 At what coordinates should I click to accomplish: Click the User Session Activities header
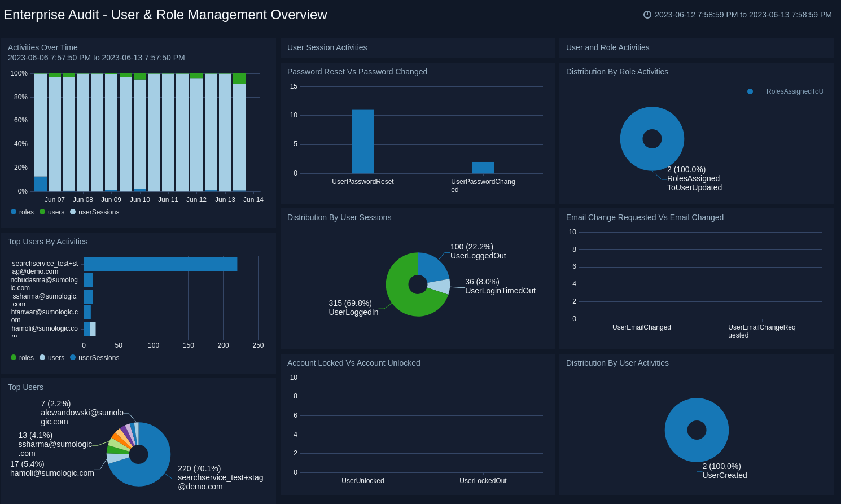(x=327, y=47)
